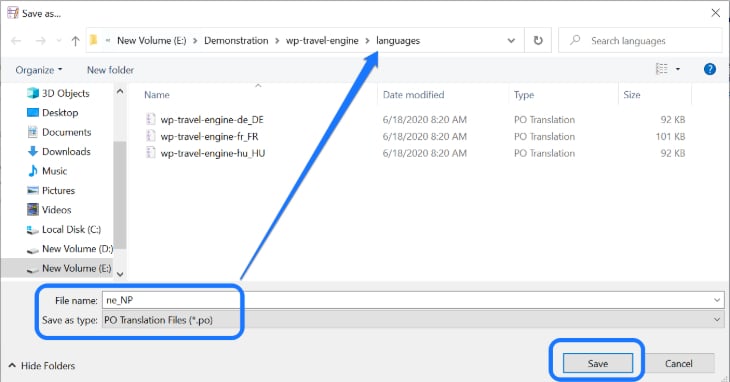Click the Forward navigation arrow
This screenshot has height=382, width=730.
(41, 41)
